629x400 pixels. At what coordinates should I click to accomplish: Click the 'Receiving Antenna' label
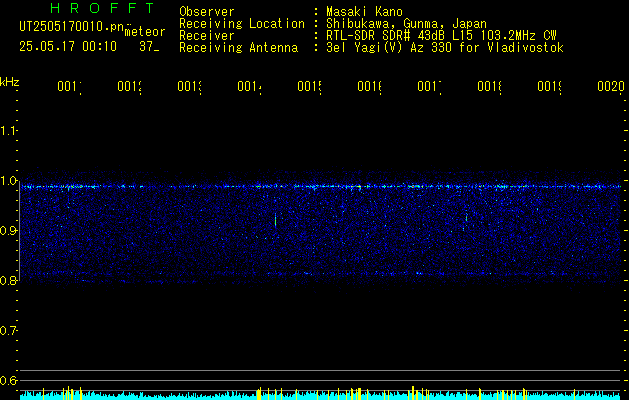pyautogui.click(x=239, y=48)
